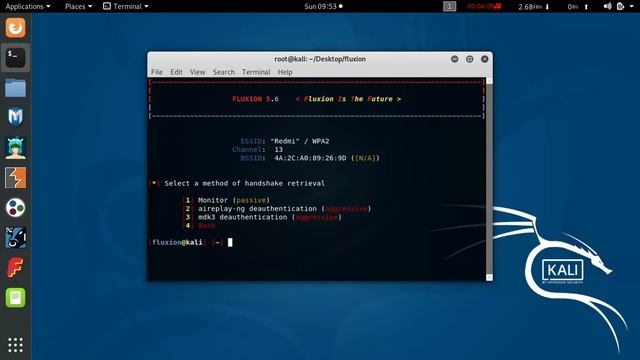640x360 pixels.
Task: Open the Help menu in terminal
Action: click(285, 72)
